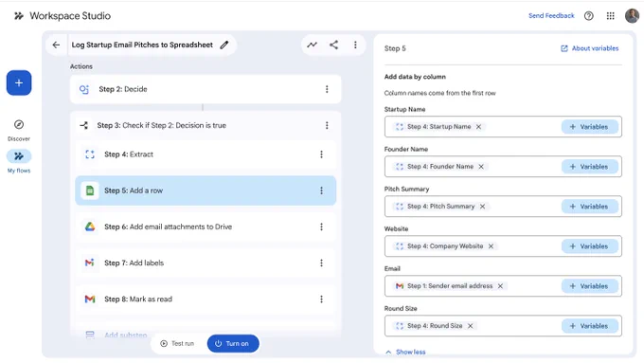Select Step 4: Extract

[206, 154]
